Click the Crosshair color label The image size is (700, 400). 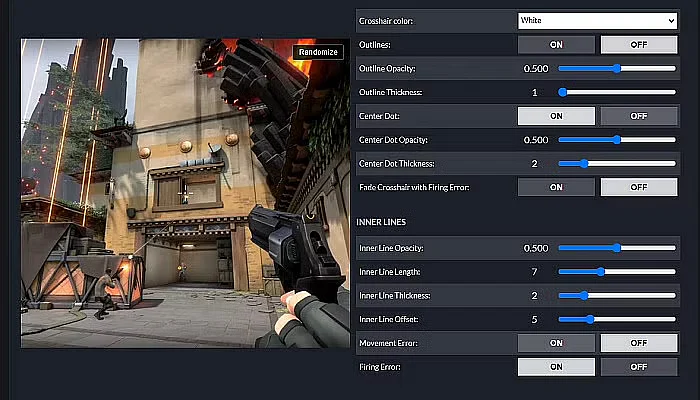[x=386, y=21]
